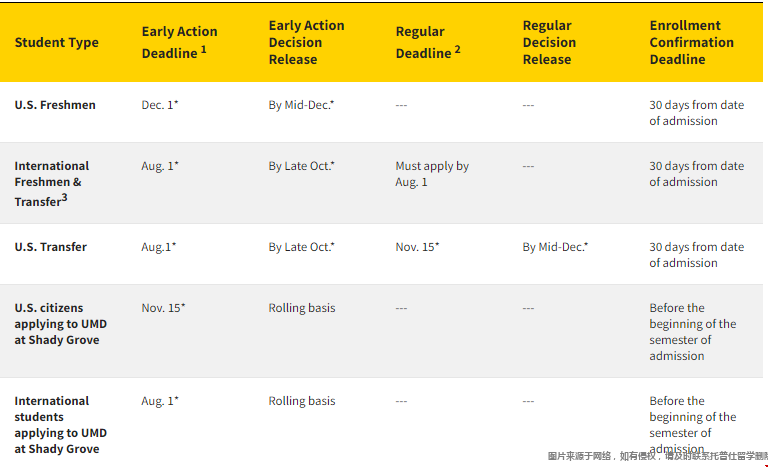Image resolution: width=768 pixels, height=467 pixels.
Task: Click U.S. Transfer By Mid-Dec. regular release
Action: click(x=555, y=247)
